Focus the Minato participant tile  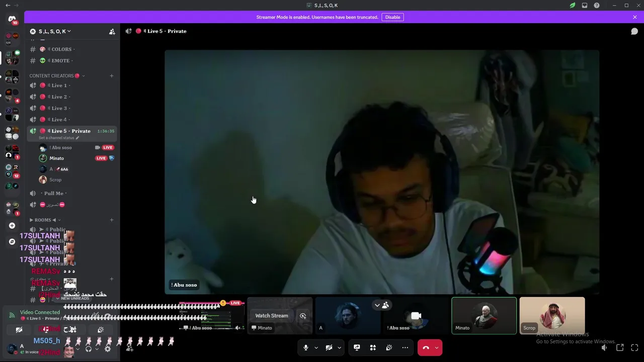click(484, 316)
